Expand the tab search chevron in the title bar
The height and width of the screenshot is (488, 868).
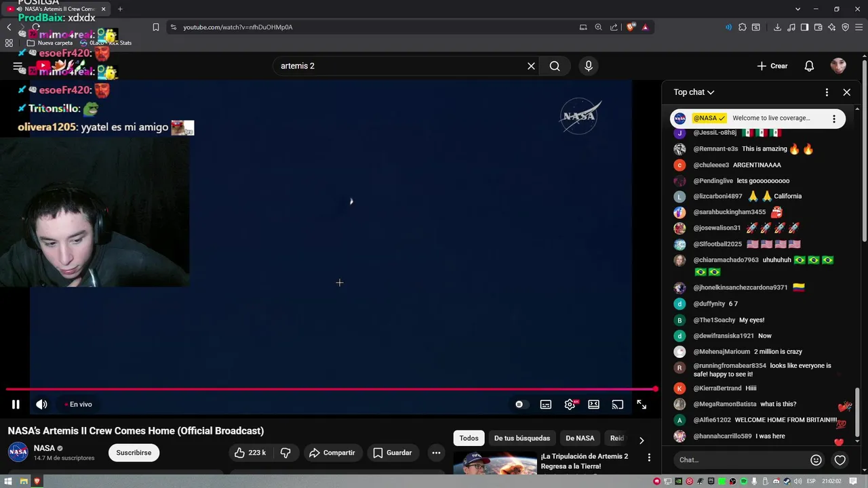[797, 9]
